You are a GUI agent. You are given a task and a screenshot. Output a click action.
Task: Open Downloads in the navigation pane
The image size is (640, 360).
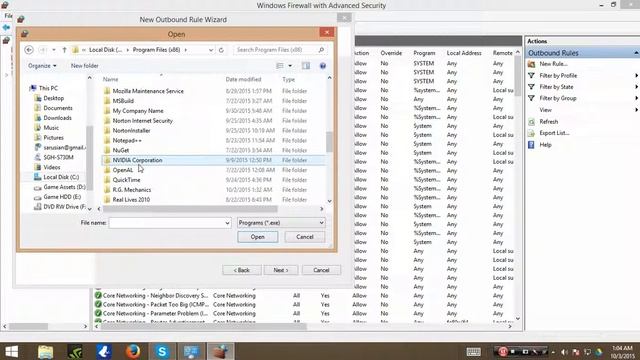[57, 118]
